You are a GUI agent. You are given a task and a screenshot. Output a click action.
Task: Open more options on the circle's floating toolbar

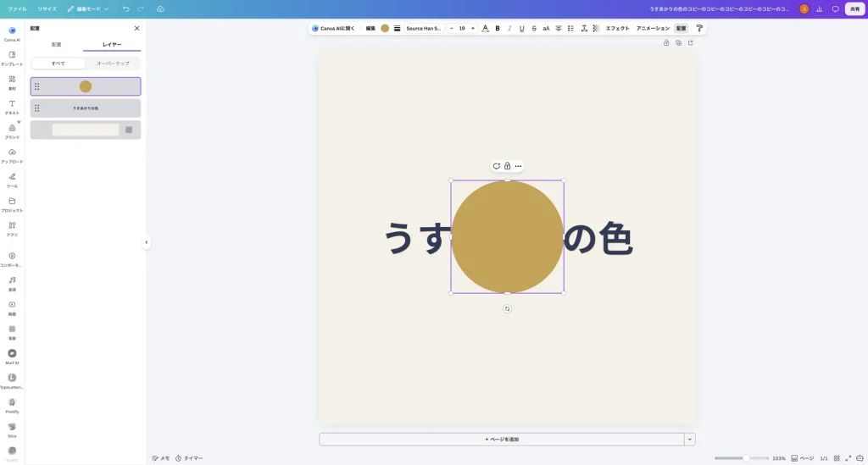[x=518, y=166]
